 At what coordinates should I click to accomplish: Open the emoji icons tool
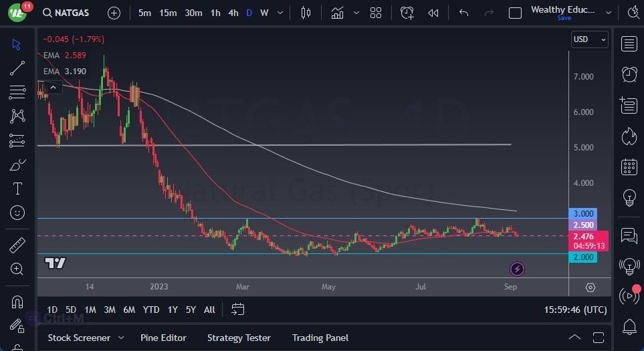(17, 213)
